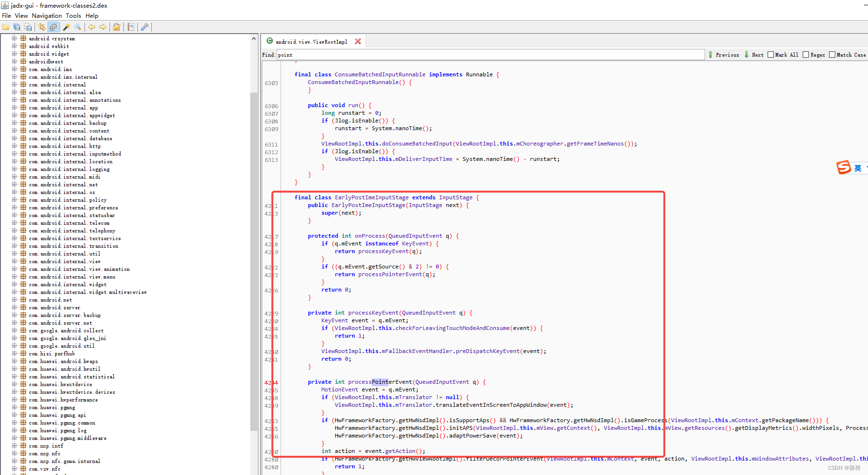Expand the com.huawei.pgmng.api package

pos(14,415)
